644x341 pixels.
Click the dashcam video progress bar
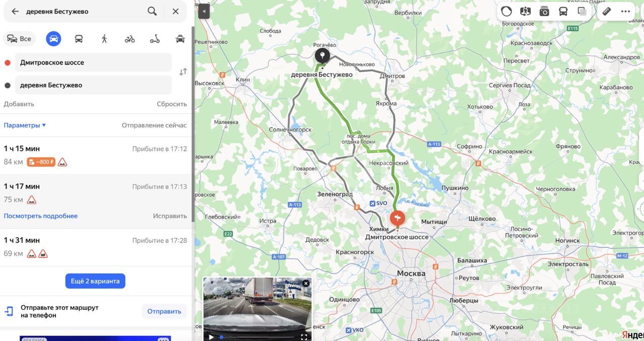click(256, 337)
